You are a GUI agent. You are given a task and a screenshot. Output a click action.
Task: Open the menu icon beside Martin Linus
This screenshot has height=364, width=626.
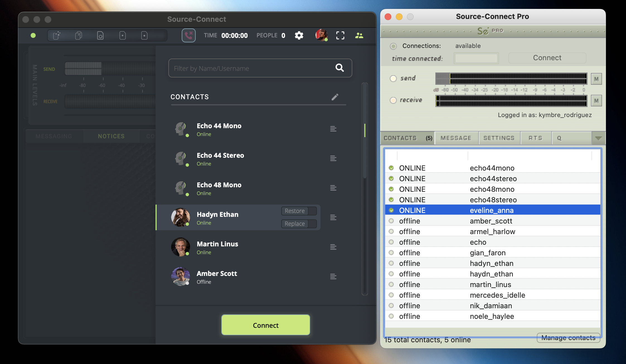(x=333, y=247)
